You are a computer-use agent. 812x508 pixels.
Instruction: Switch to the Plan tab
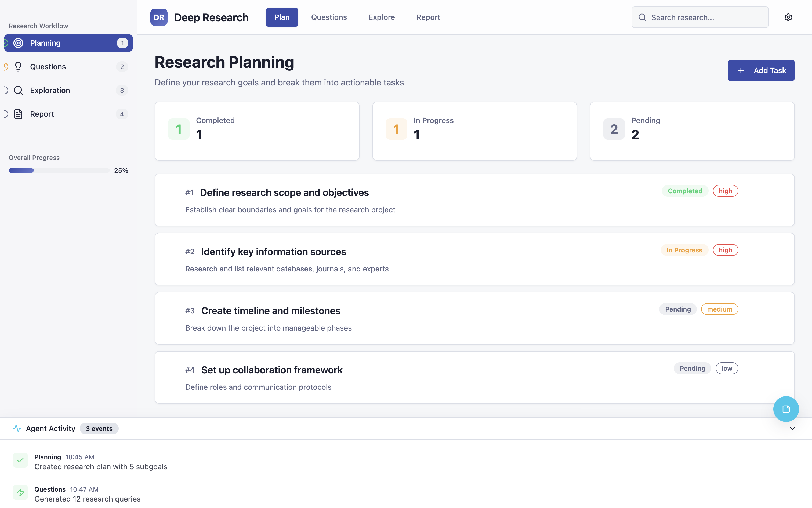pos(282,17)
